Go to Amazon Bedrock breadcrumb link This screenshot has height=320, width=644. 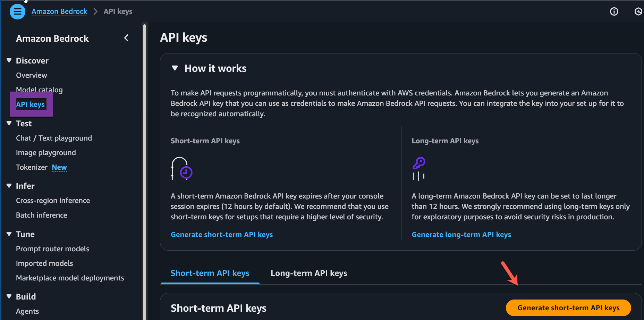coord(59,11)
